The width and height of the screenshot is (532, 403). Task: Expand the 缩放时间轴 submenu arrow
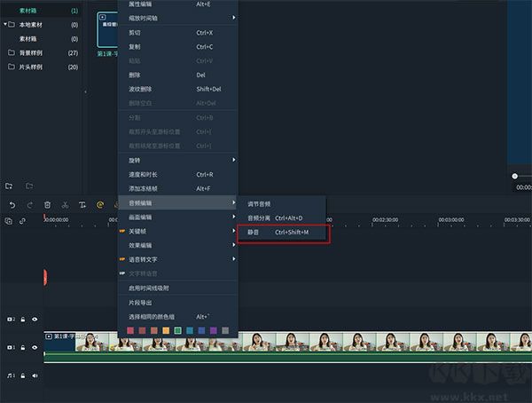pyautogui.click(x=234, y=18)
